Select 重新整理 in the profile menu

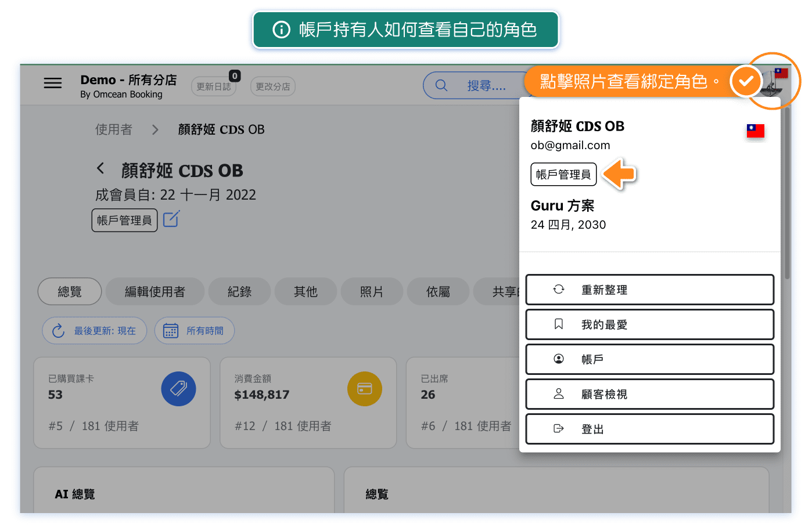coord(649,290)
